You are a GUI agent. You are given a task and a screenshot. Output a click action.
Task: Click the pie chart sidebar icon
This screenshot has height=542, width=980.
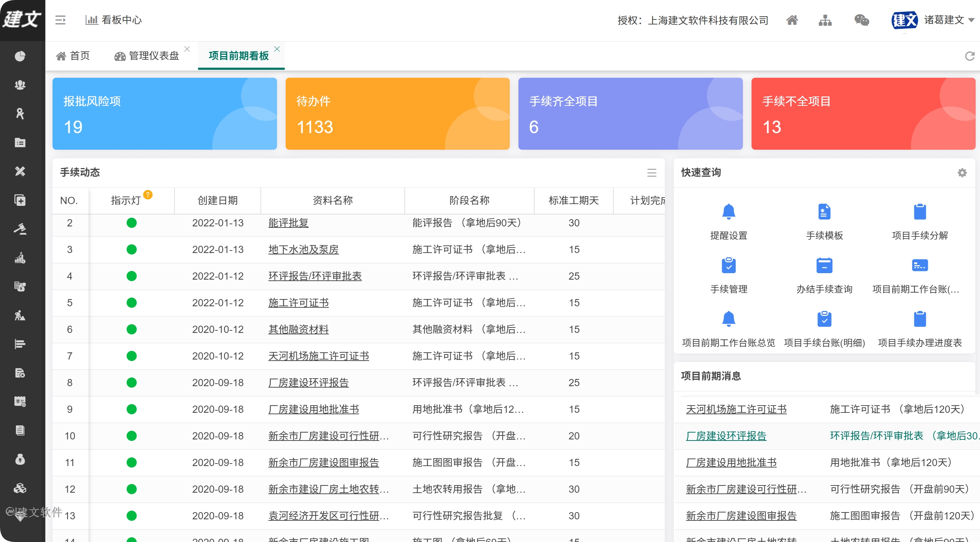[x=20, y=56]
